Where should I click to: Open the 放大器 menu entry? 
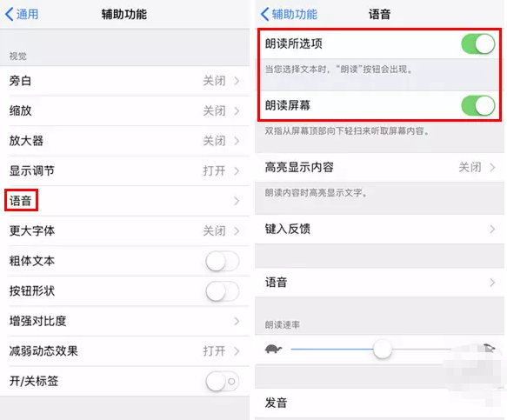click(125, 141)
